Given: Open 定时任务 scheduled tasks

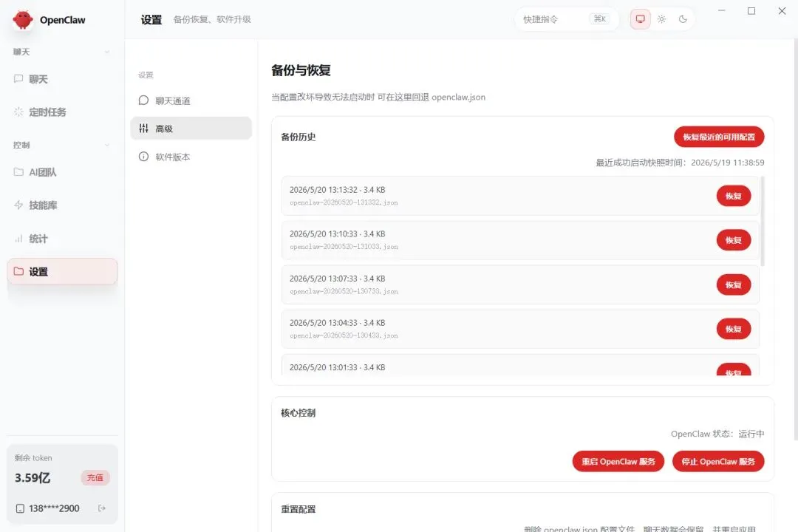Looking at the screenshot, I should (62, 112).
